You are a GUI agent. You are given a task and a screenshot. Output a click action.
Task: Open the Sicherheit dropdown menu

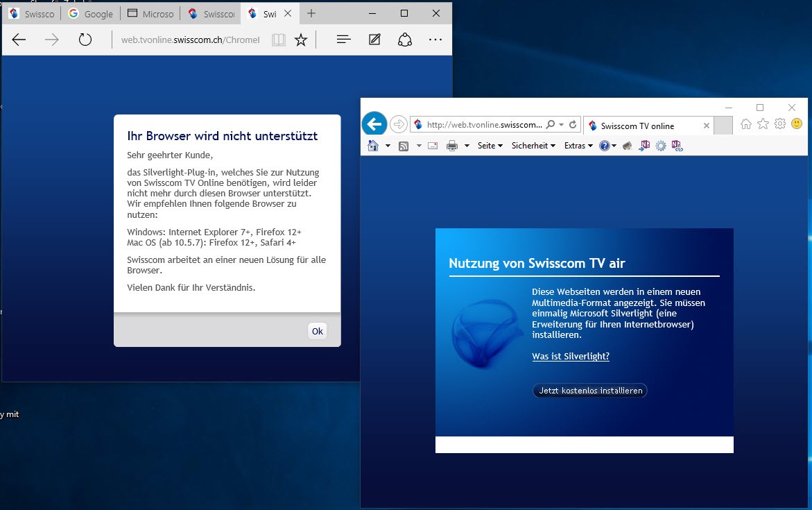pos(533,146)
